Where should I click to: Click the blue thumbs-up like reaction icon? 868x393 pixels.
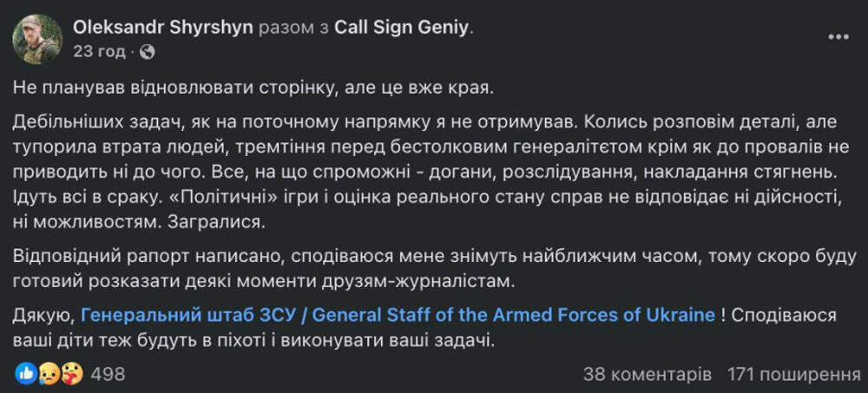point(25,374)
